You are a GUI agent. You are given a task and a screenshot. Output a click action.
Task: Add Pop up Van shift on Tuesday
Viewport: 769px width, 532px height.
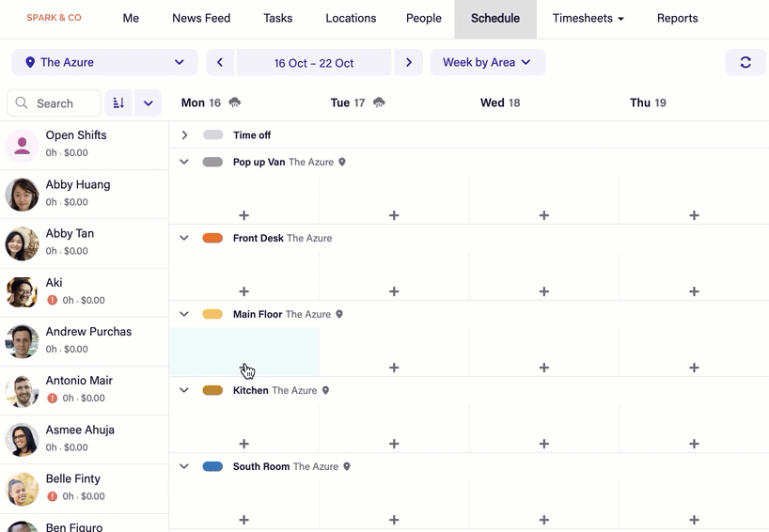(394, 215)
